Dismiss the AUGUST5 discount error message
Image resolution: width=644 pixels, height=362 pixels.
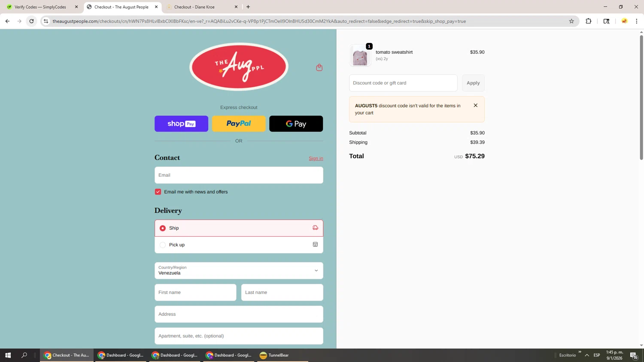coord(475,106)
